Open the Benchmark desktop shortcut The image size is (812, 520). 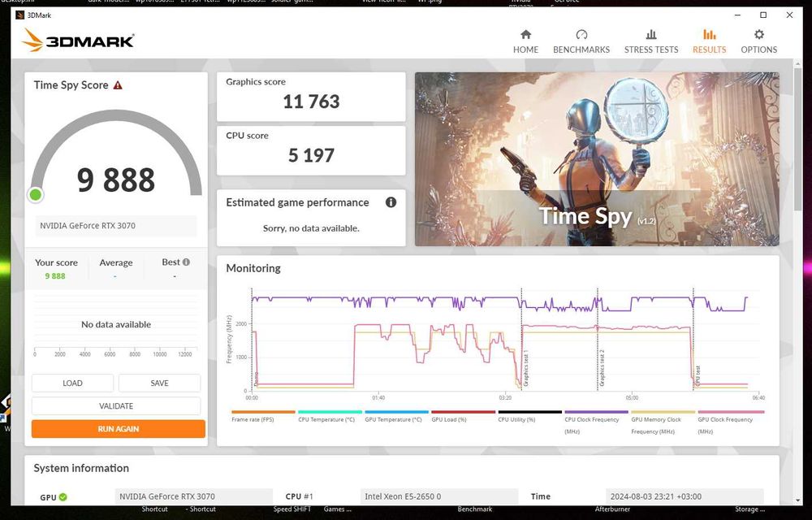click(475, 509)
